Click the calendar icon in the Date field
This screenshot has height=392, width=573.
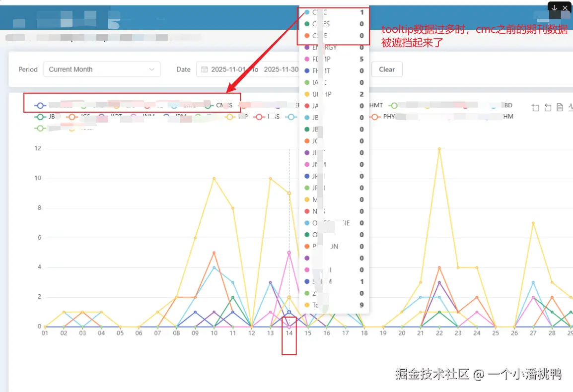point(205,69)
